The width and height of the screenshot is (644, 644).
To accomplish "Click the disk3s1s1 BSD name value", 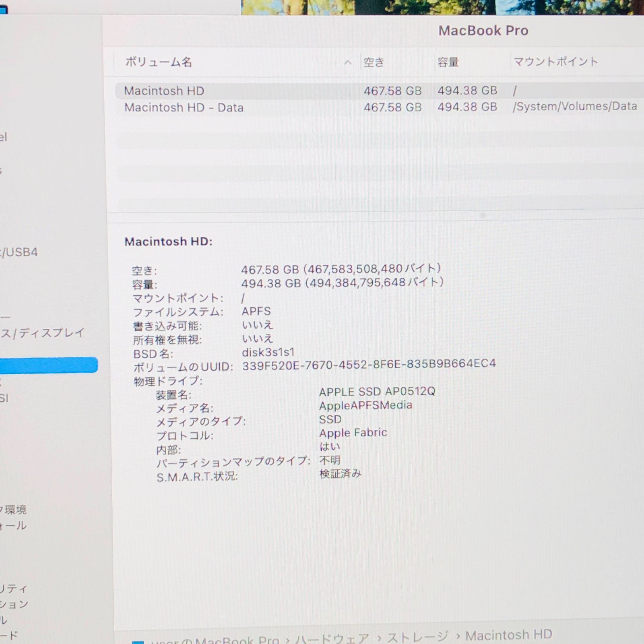I will [268, 352].
